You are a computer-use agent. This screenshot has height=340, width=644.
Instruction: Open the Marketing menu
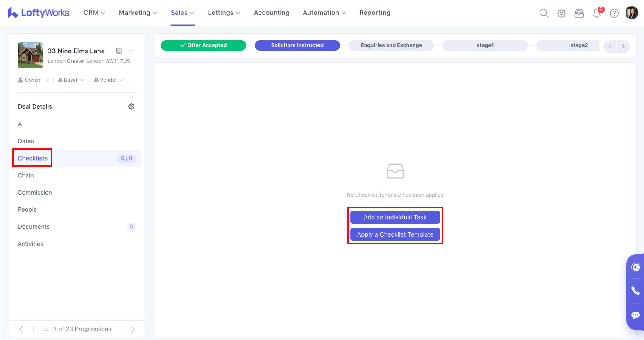[138, 13]
